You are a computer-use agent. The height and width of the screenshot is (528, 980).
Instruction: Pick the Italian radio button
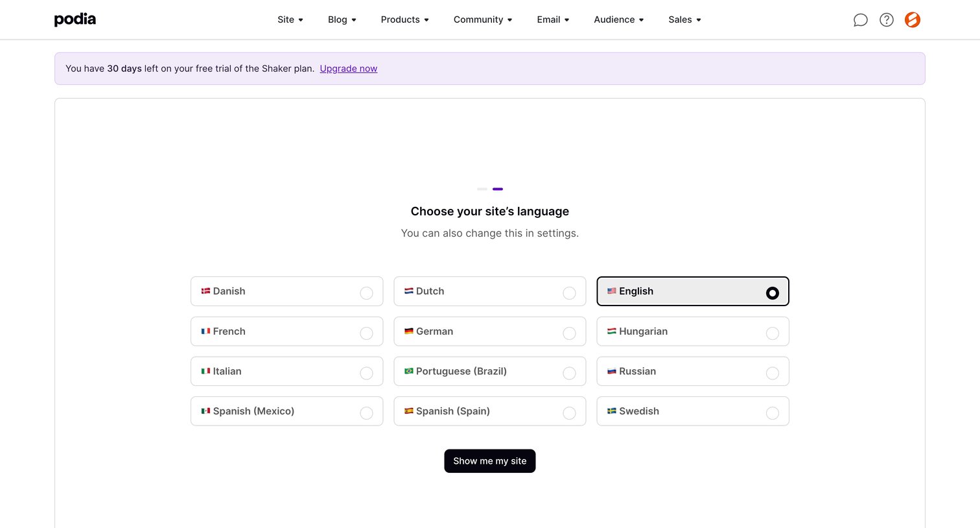point(366,373)
